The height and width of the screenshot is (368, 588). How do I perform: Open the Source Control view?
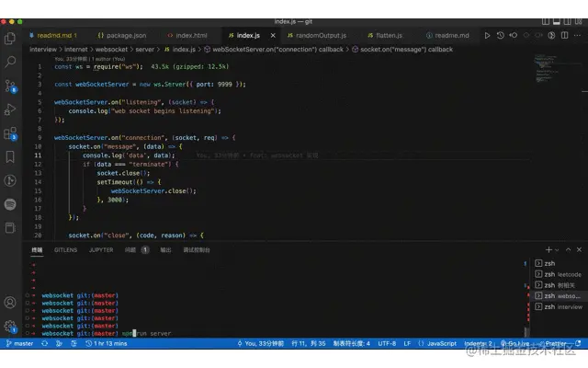click(x=10, y=86)
